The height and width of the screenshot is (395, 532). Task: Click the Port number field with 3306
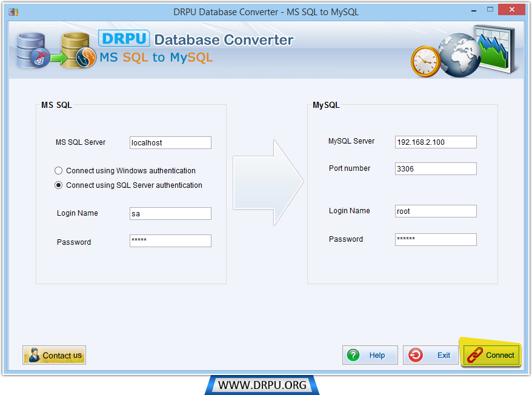tap(436, 168)
